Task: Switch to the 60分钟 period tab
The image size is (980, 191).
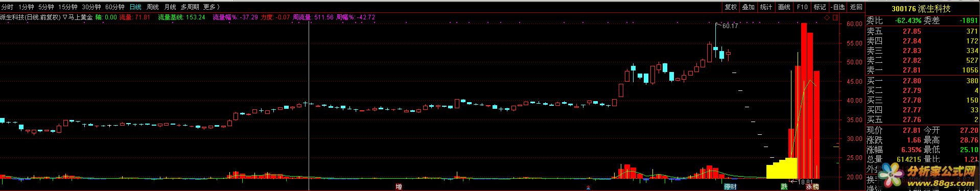Action: [115, 7]
